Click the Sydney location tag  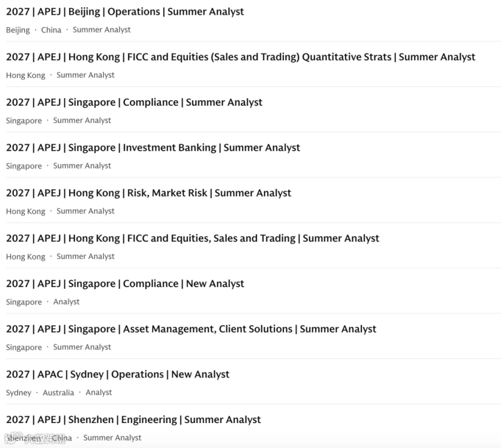tap(18, 393)
